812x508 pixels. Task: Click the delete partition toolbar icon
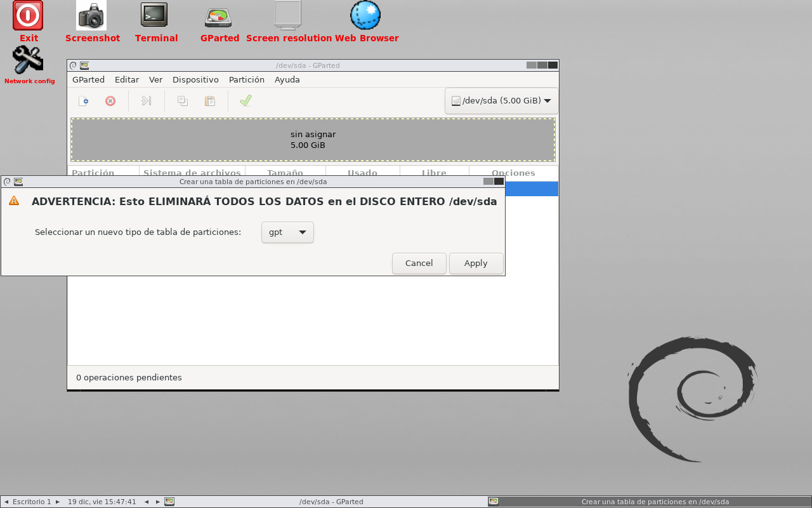(x=110, y=101)
